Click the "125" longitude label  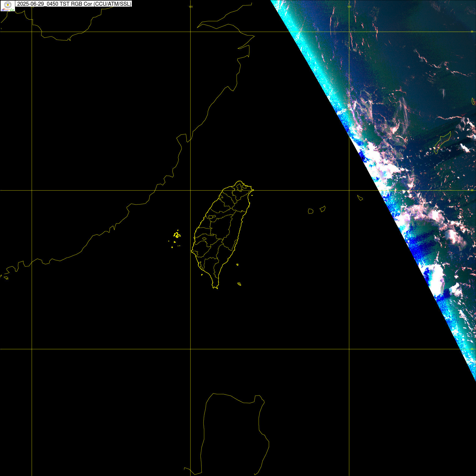(349, 7)
